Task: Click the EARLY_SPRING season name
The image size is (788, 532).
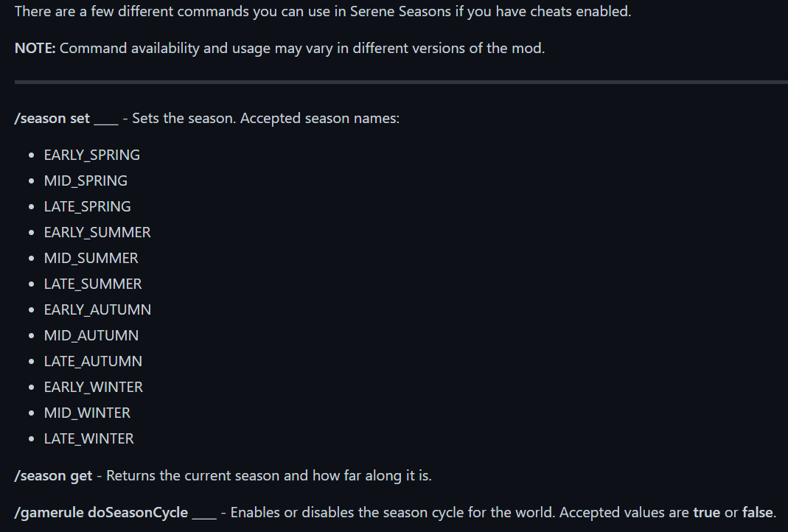Action: pos(91,155)
